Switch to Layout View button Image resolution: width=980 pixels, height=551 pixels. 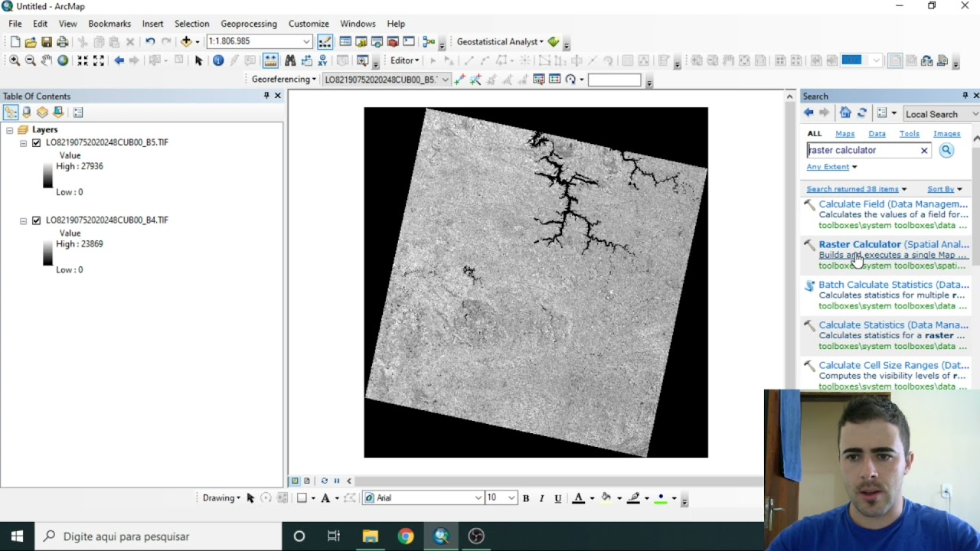pos(307,481)
